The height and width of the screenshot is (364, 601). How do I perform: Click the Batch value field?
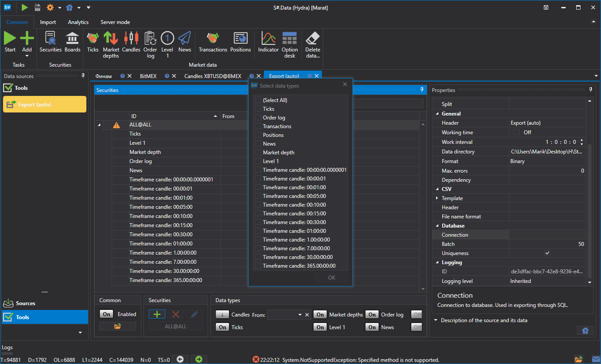547,244
